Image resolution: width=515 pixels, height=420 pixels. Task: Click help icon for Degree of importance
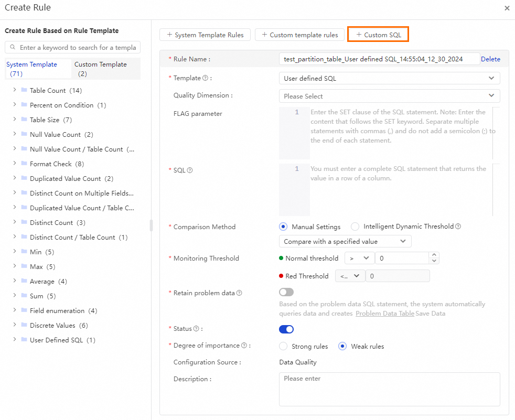coord(244,346)
